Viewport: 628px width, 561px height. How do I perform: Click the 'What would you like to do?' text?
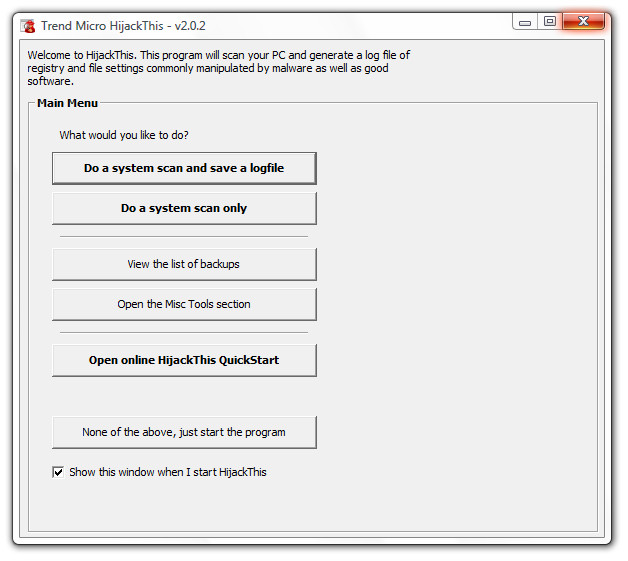click(x=124, y=135)
